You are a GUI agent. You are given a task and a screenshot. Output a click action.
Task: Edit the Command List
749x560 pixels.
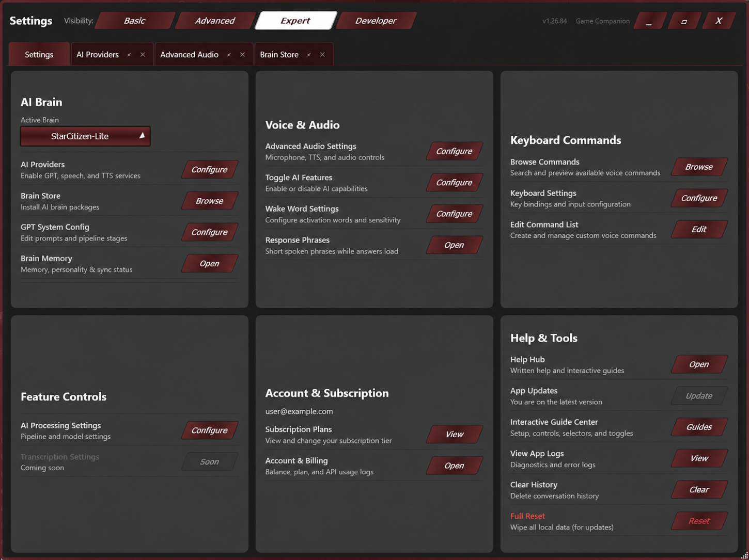point(699,229)
